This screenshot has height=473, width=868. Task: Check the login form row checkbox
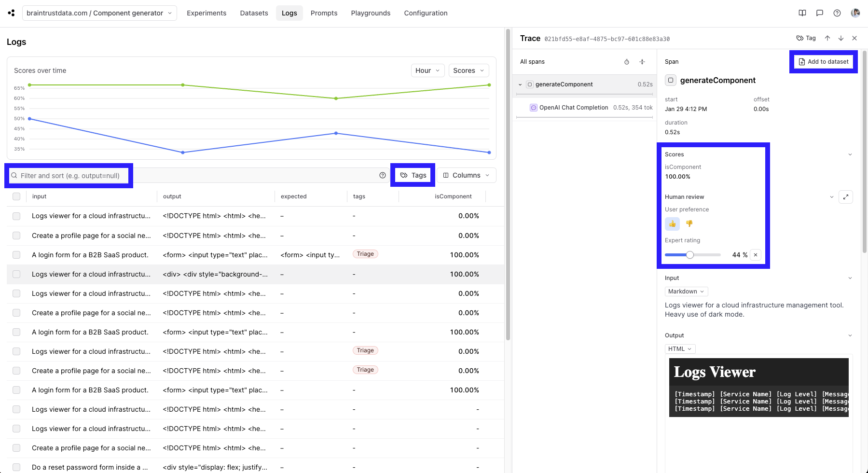click(16, 255)
